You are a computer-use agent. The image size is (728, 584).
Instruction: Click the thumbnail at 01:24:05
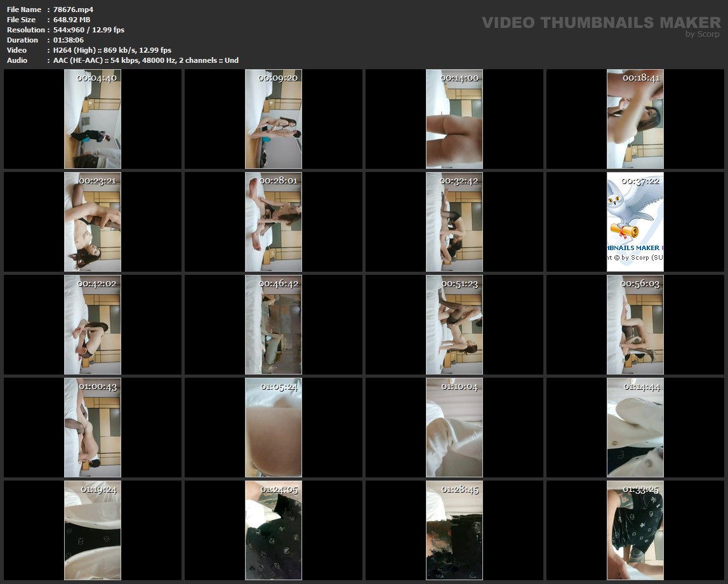point(274,530)
